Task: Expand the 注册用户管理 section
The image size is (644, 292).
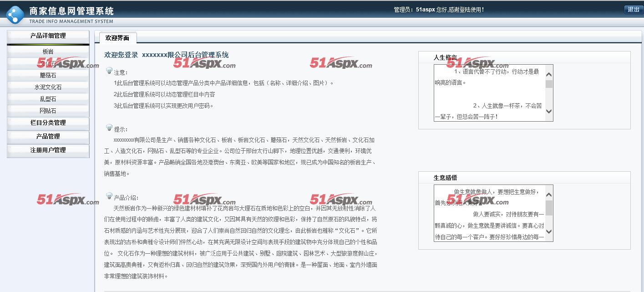Action: pyautogui.click(x=48, y=150)
